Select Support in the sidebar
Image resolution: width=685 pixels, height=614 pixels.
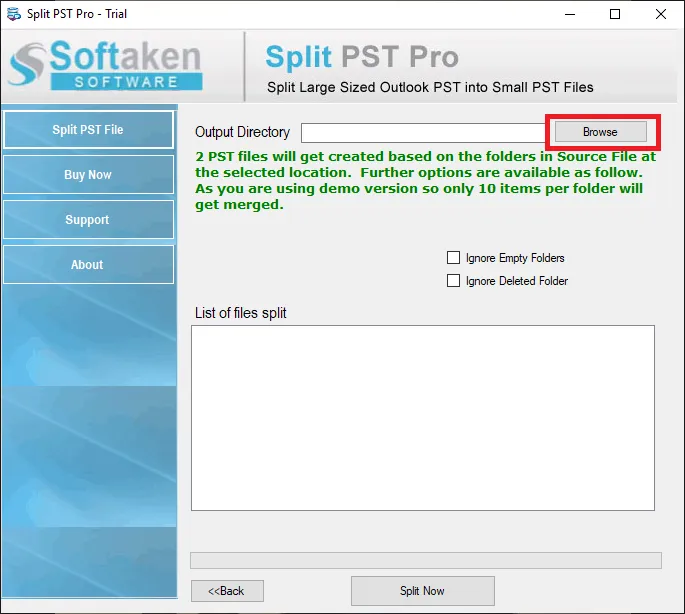pyautogui.click(x=88, y=219)
